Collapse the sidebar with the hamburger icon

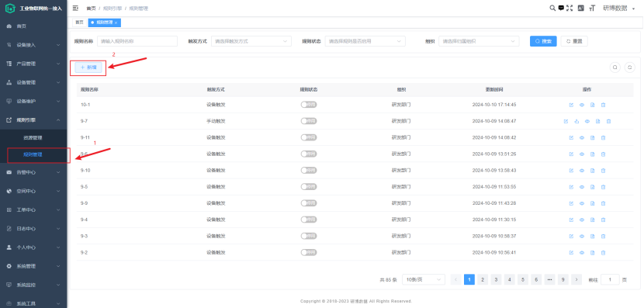point(75,8)
